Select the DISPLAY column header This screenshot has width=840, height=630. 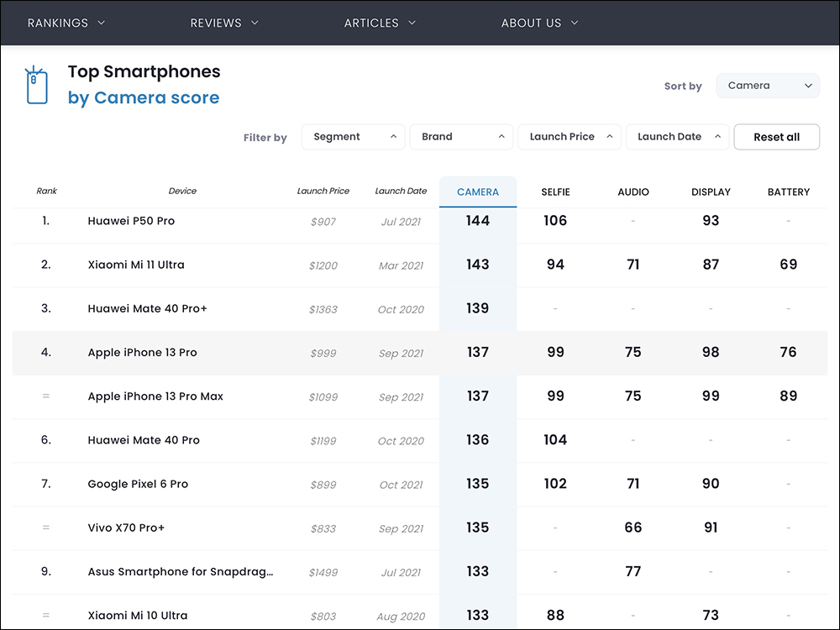coord(711,192)
